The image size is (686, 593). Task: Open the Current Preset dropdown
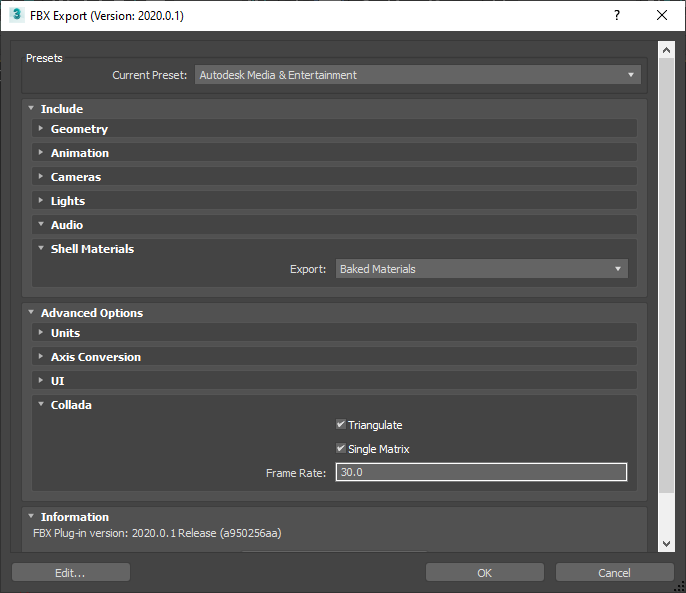(417, 75)
